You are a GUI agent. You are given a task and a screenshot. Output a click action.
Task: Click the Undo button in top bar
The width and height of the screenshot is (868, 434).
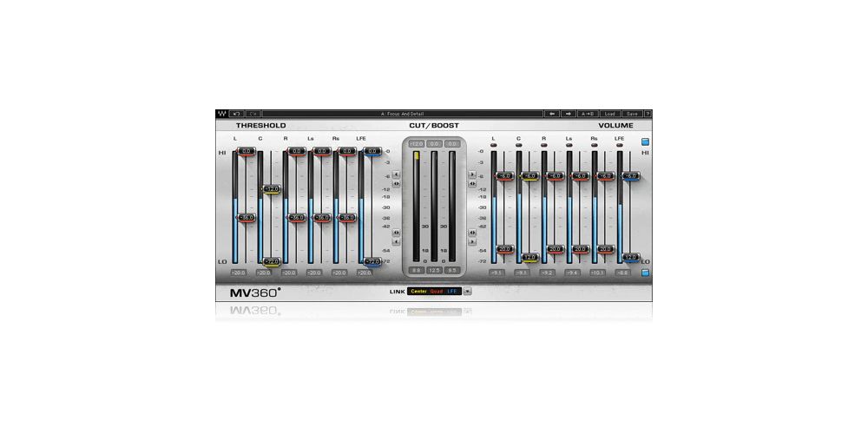pos(236,114)
